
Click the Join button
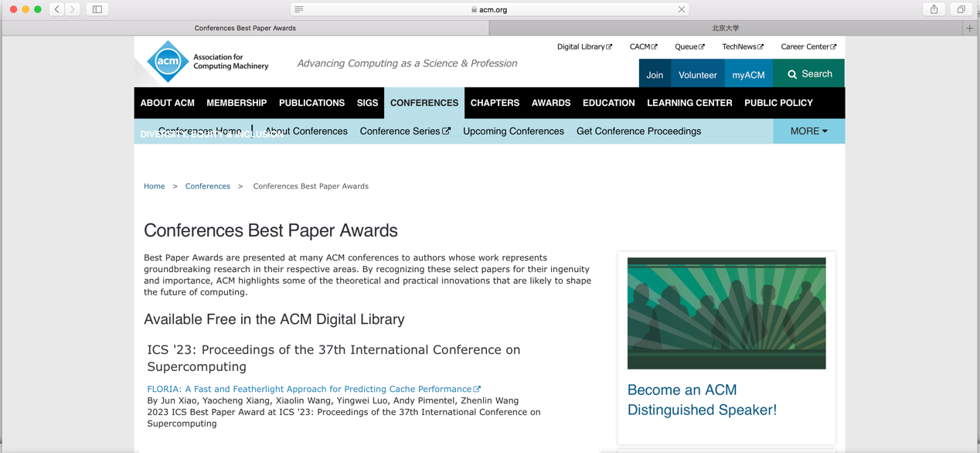[655, 75]
